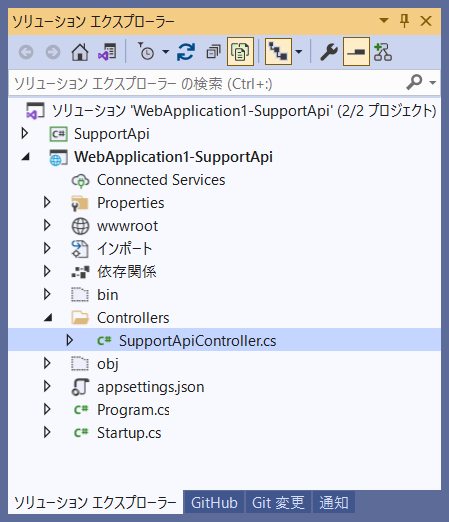Switch between solution and folder views
The height and width of the screenshot is (522, 449).
107,52
